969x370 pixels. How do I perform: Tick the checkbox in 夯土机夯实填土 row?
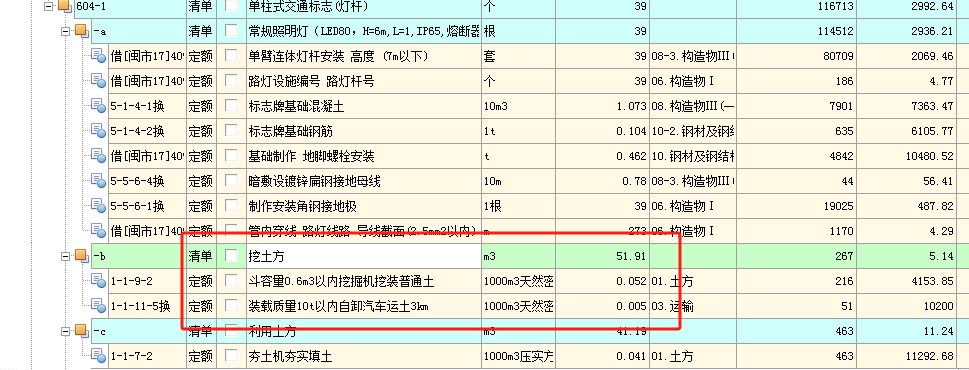click(x=231, y=356)
